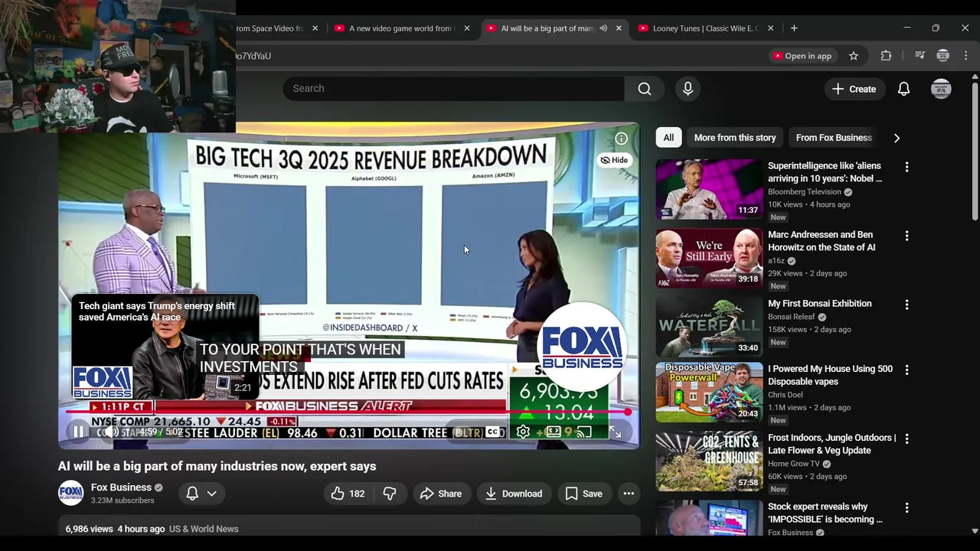This screenshot has height=551, width=980.
Task: Open the 'Frost Indoors, Jungle Outdoors' thumbnail
Action: pyautogui.click(x=709, y=462)
